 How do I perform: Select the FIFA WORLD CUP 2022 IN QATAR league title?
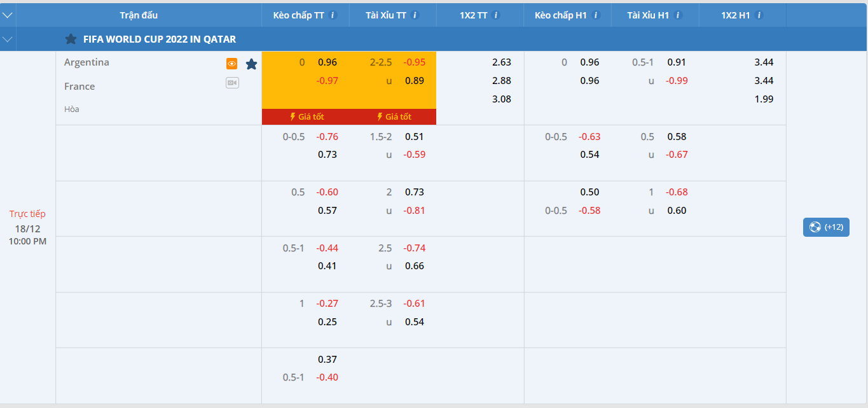(x=160, y=39)
